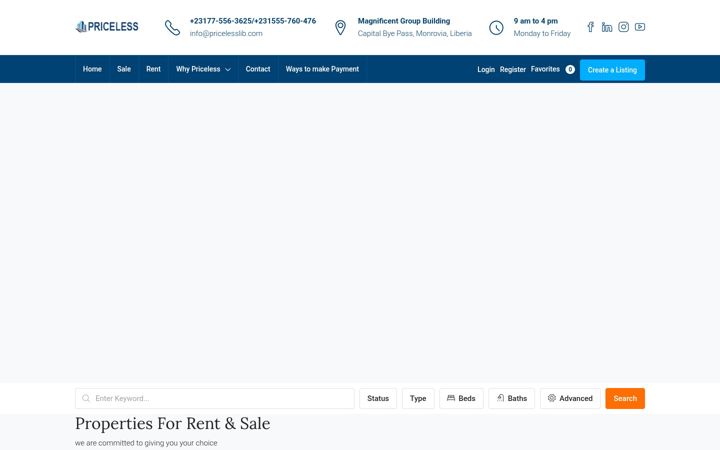The height and width of the screenshot is (450, 720).
Task: Open the Facebook social icon
Action: tap(591, 27)
